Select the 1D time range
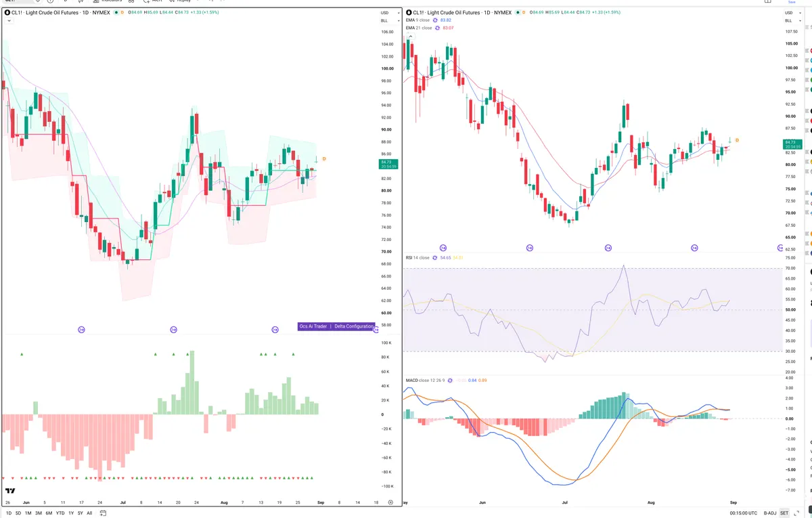This screenshot has height=518, width=812. coord(8,513)
